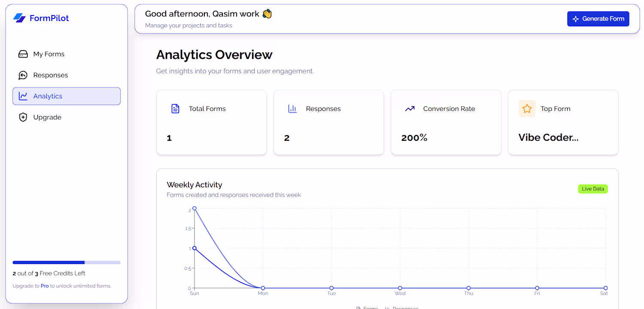The height and width of the screenshot is (309, 644).
Task: Open My Forms from the sidebar
Action: pyautogui.click(x=49, y=54)
